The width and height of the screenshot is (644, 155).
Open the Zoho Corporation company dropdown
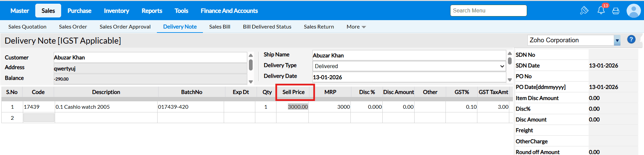[617, 40]
